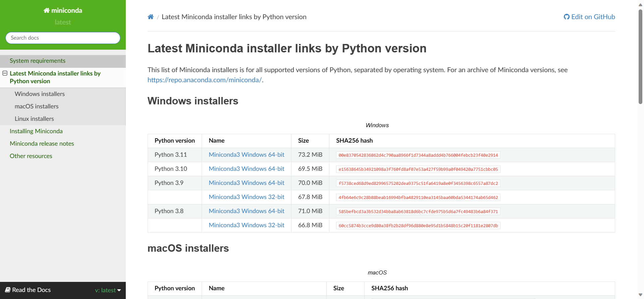This screenshot has height=299, width=644.
Task: Download the 66.8 MiB Miniconda3 Windows 32-bit
Action: [x=247, y=225]
